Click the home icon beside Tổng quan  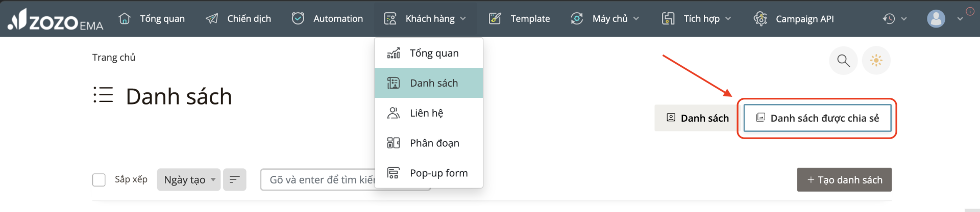pos(125,18)
